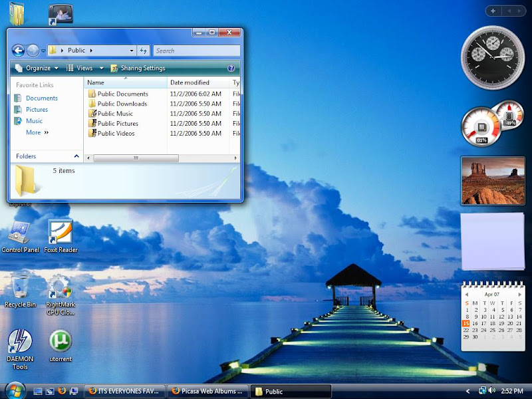532x399 pixels.
Task: Open the Organize menu
Action: pos(37,68)
